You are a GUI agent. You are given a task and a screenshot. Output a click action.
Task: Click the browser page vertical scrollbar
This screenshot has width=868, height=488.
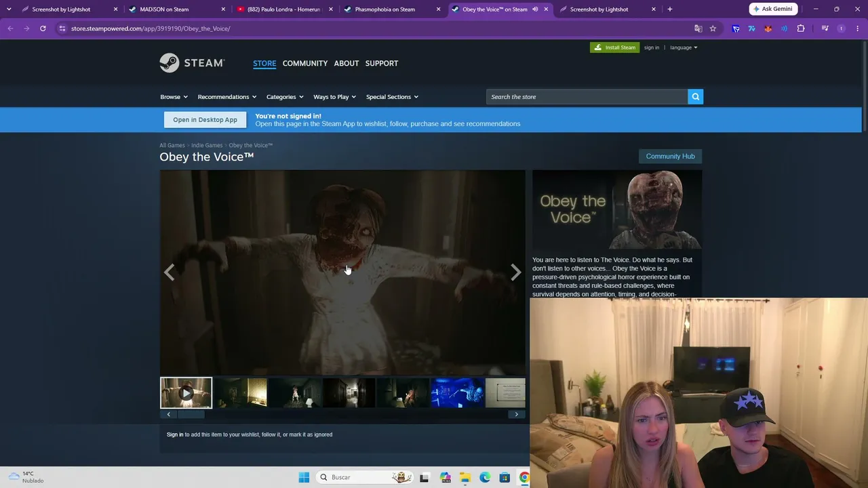(x=864, y=85)
